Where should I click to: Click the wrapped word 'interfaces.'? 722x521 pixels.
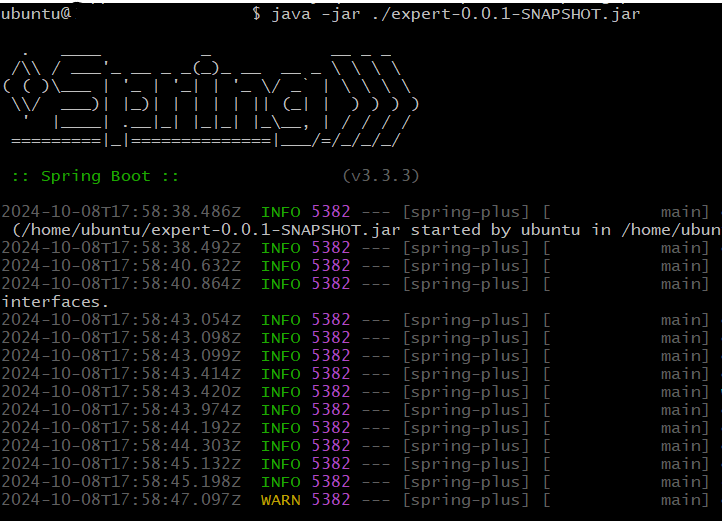55,302
